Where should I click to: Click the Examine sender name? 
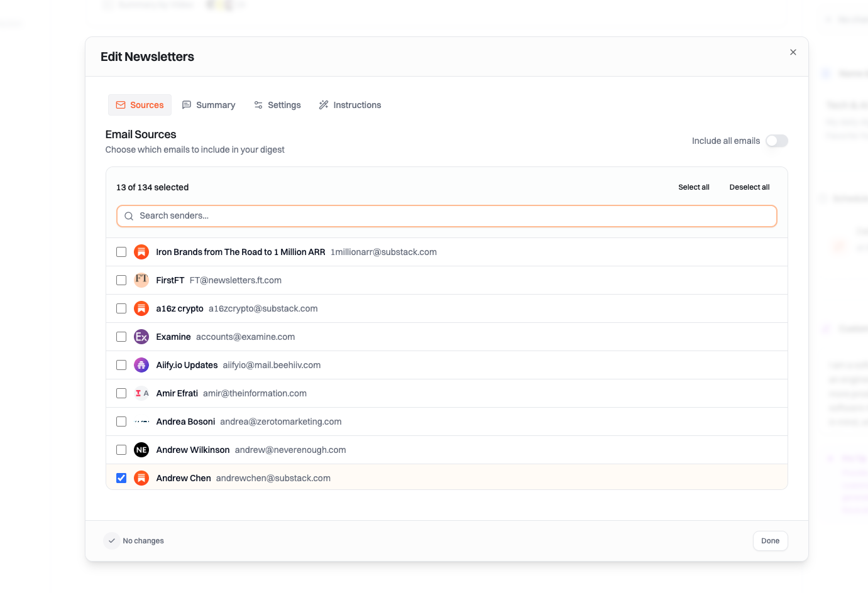coord(173,337)
